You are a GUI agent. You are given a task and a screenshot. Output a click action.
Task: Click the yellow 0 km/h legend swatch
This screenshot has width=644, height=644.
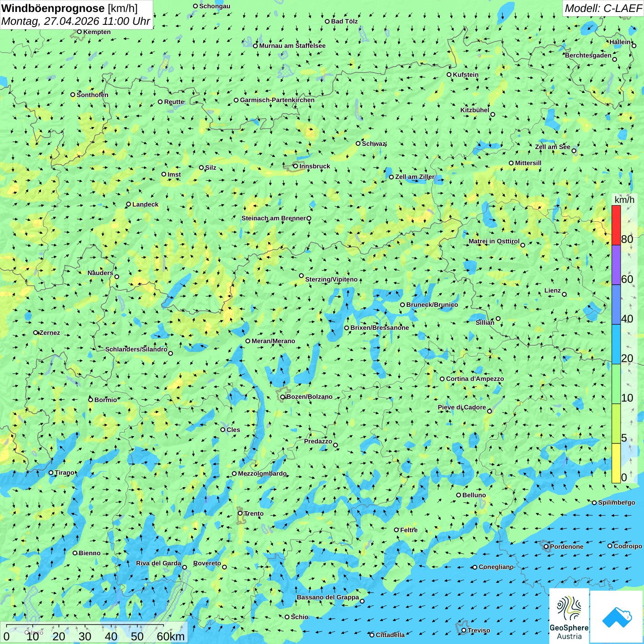(x=616, y=463)
